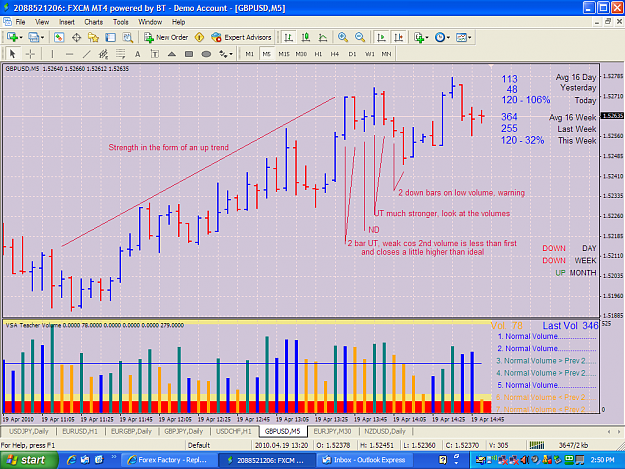
Task: Open the Charts menu
Action: [x=94, y=22]
